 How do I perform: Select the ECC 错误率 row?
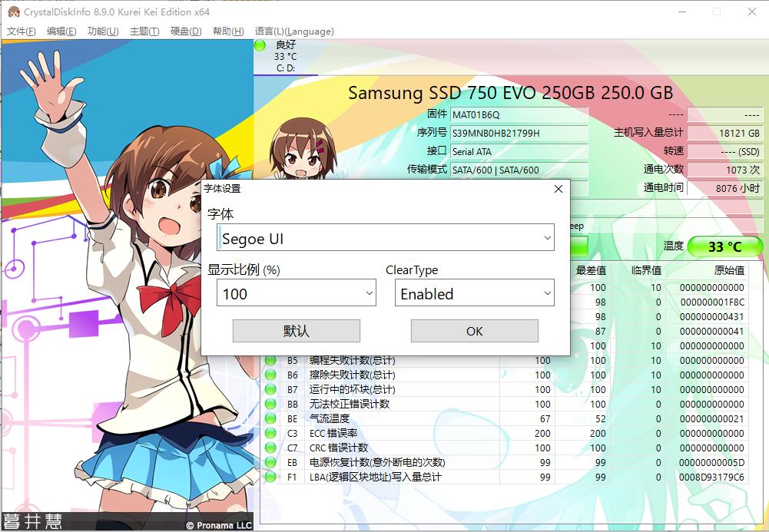(504, 434)
